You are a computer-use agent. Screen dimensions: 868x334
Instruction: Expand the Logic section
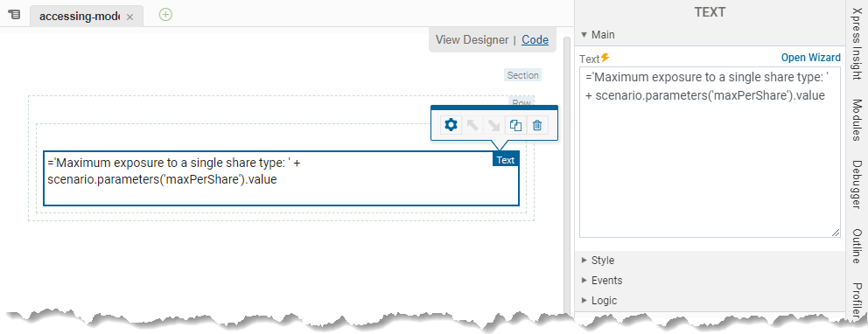coord(599,301)
